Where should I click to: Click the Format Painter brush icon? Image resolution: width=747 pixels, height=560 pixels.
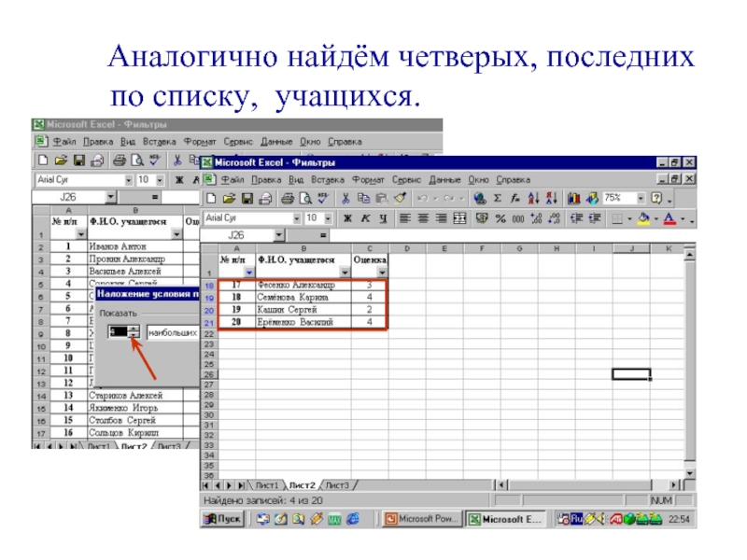(x=401, y=198)
